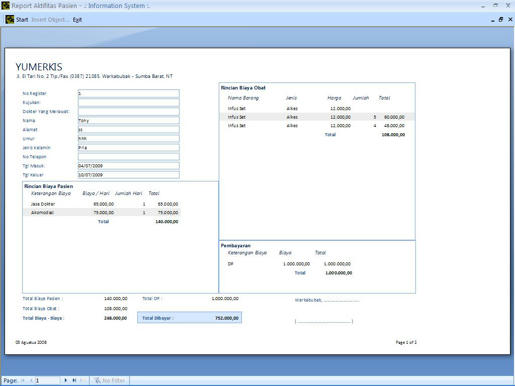The width and height of the screenshot is (515, 386).
Task: Close the inner report window
Action: [x=510, y=20]
